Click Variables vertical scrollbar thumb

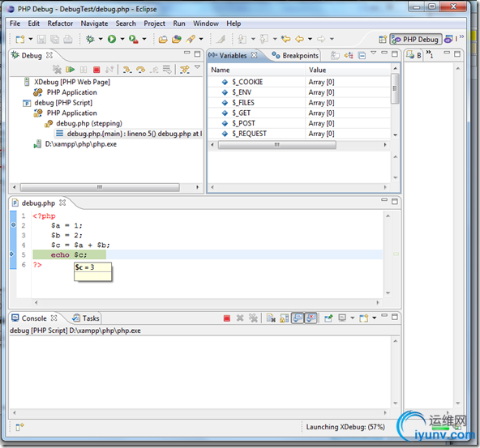[395, 88]
